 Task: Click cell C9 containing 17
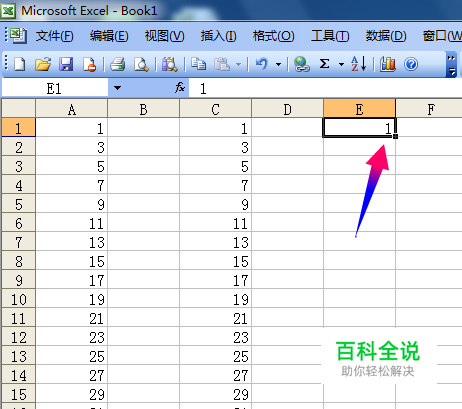click(216, 279)
